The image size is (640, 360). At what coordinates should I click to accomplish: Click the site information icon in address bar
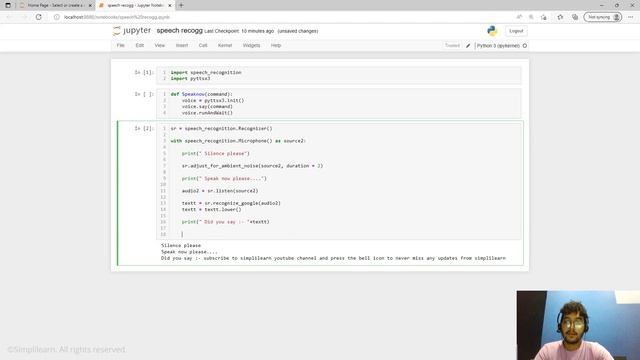pos(57,17)
